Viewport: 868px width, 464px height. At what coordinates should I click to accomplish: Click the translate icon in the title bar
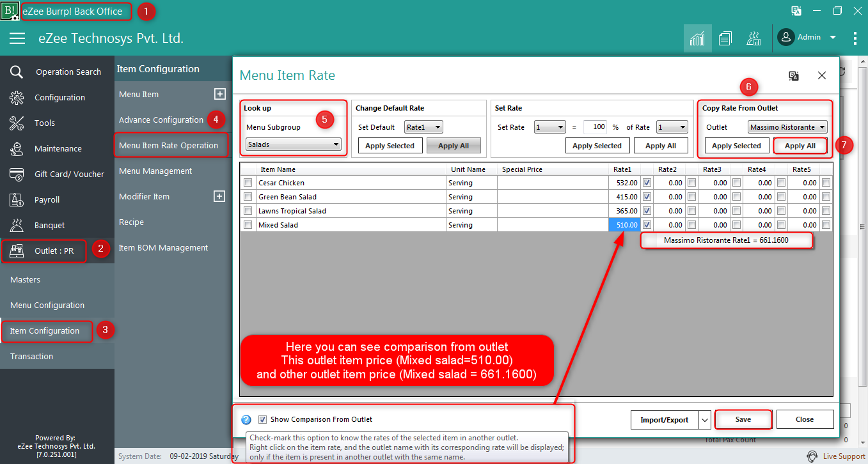click(796, 11)
